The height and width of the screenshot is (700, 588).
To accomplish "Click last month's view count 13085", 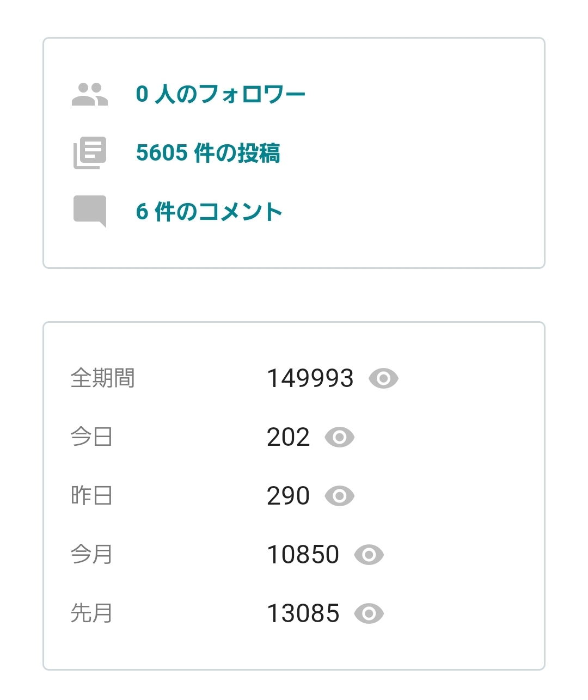I will tap(303, 613).
